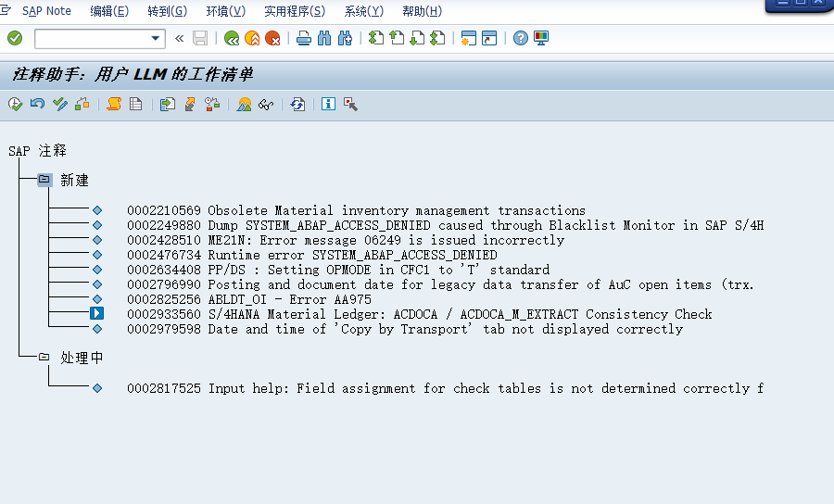The image size is (834, 504).
Task: Click diamond icon beside note 0002817525
Action: [97, 388]
